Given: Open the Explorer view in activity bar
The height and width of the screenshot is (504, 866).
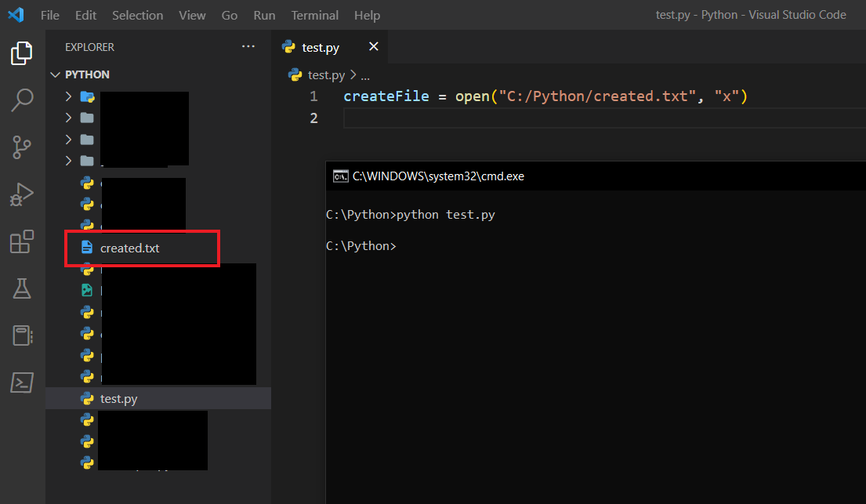Looking at the screenshot, I should click(22, 53).
